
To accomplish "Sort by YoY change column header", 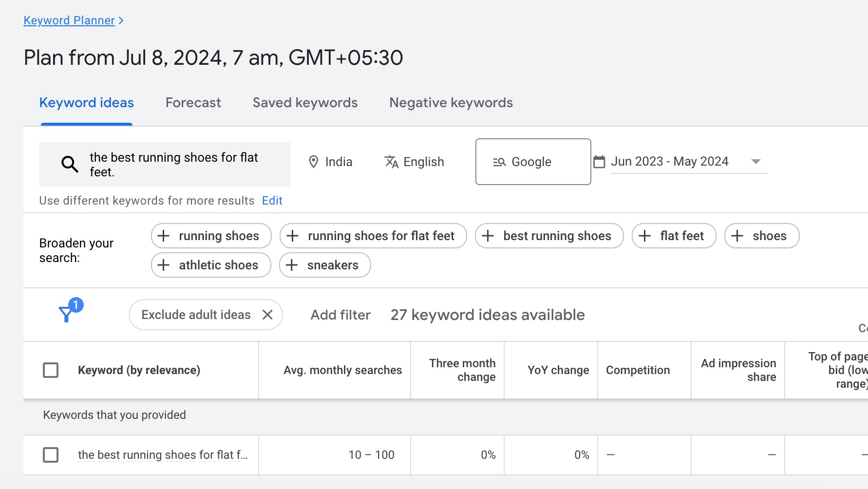I will click(x=558, y=370).
